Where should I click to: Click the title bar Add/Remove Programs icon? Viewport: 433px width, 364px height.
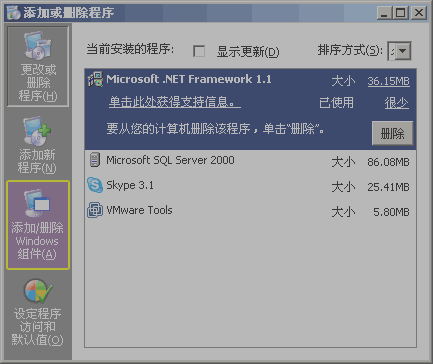14,13
